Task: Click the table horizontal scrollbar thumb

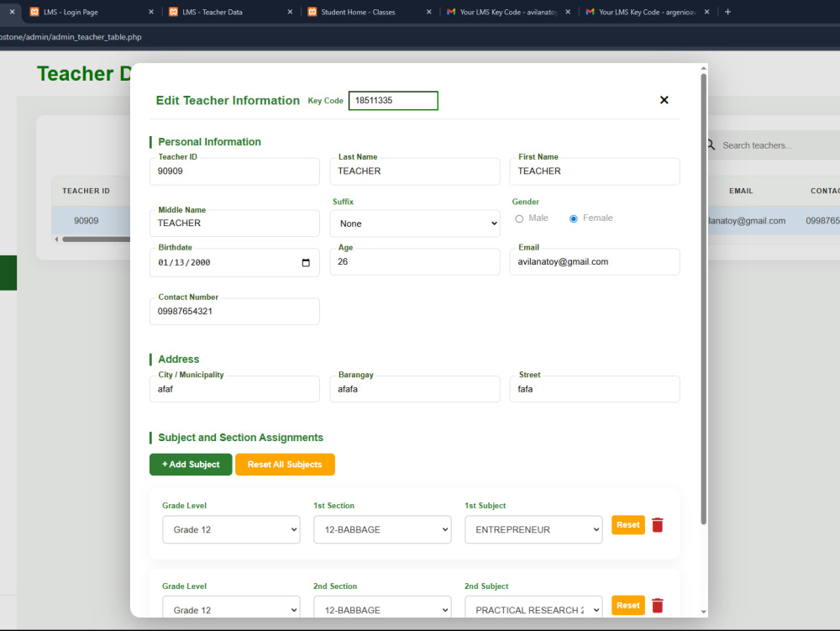Action: pyautogui.click(x=97, y=239)
